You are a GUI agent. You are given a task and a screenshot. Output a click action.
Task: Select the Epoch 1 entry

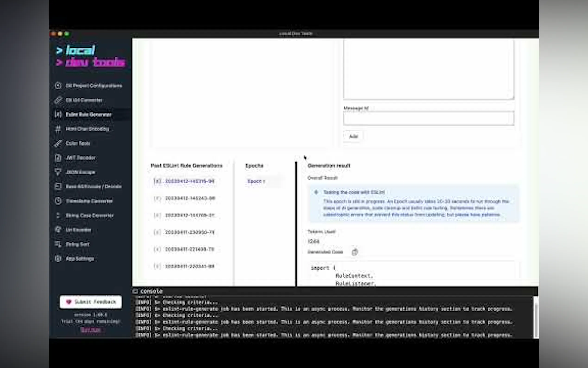(256, 181)
